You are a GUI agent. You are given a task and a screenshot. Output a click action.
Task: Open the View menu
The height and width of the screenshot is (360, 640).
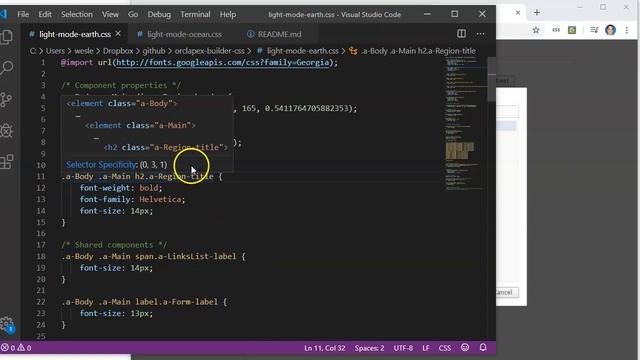110,14
